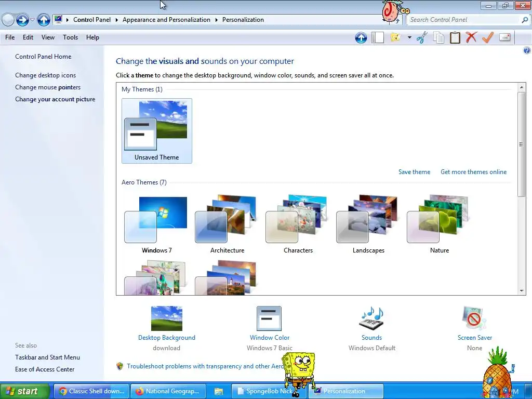The height and width of the screenshot is (399, 532).
Task: Click Get more themes online link
Action: pyautogui.click(x=474, y=172)
